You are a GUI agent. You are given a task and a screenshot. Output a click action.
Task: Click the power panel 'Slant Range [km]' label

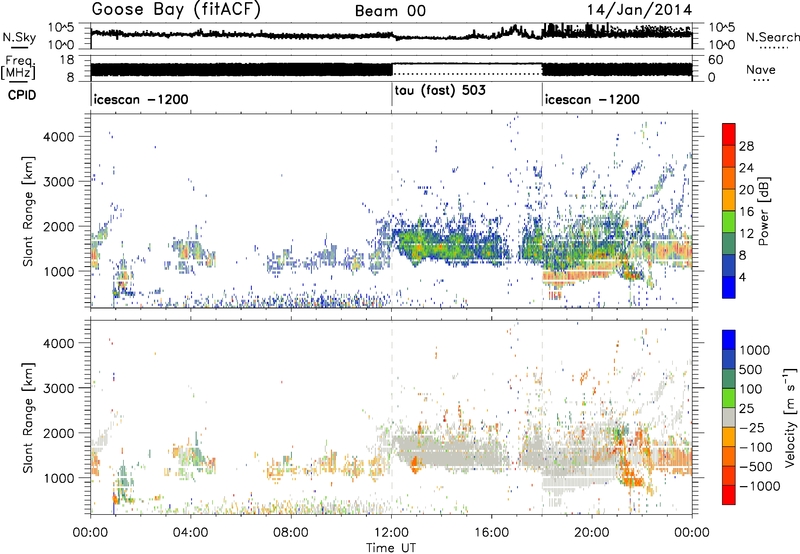28,211
